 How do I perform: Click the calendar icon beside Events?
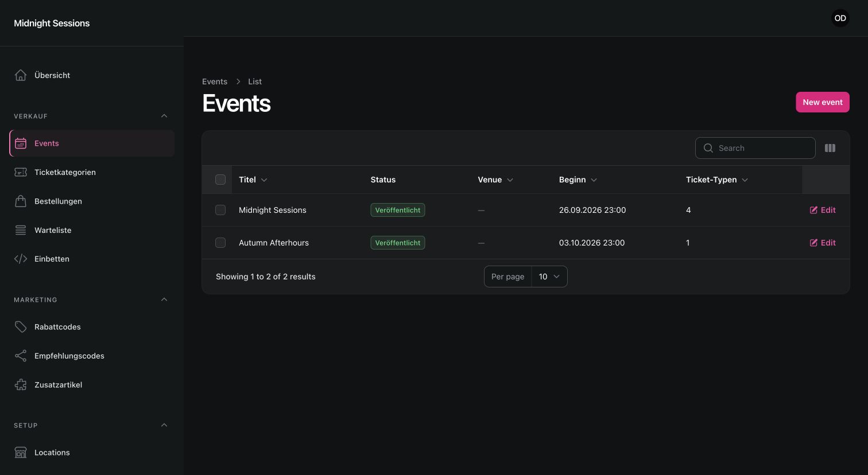21,143
